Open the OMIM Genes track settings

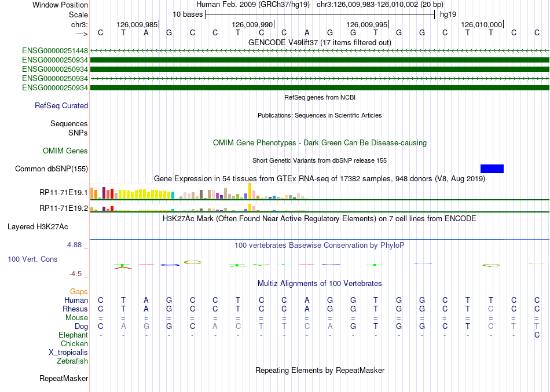[x=65, y=151]
